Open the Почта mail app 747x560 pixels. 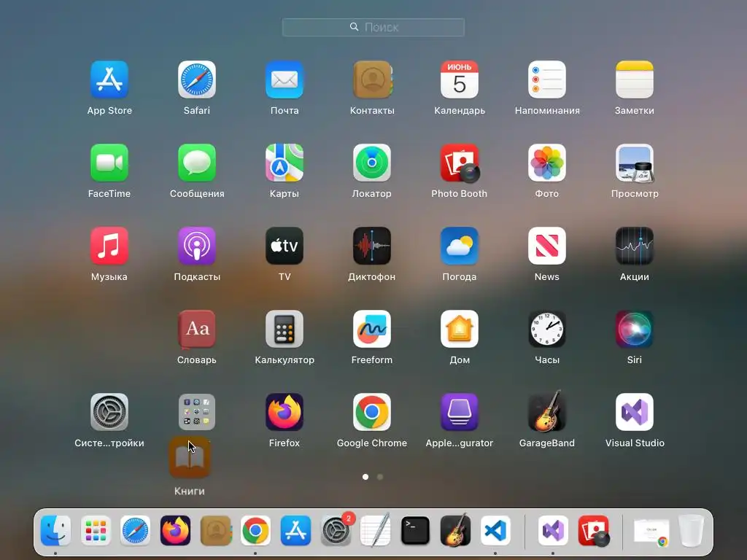pos(285,79)
